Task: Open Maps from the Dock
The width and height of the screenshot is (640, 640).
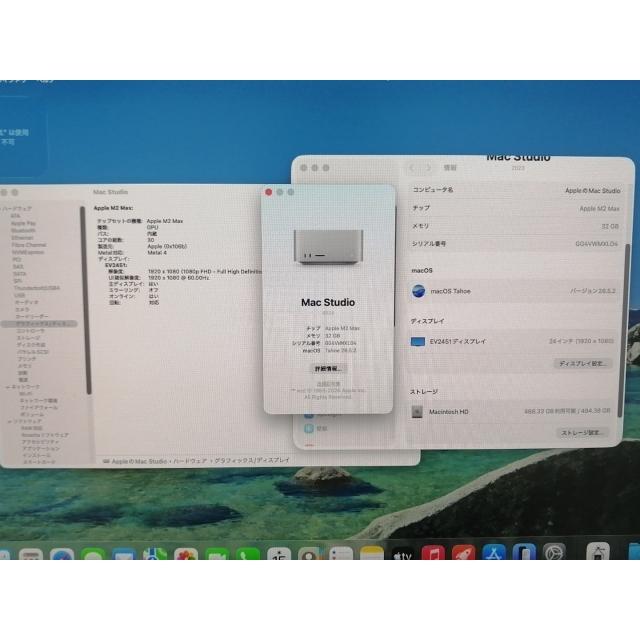Action: [x=155, y=553]
